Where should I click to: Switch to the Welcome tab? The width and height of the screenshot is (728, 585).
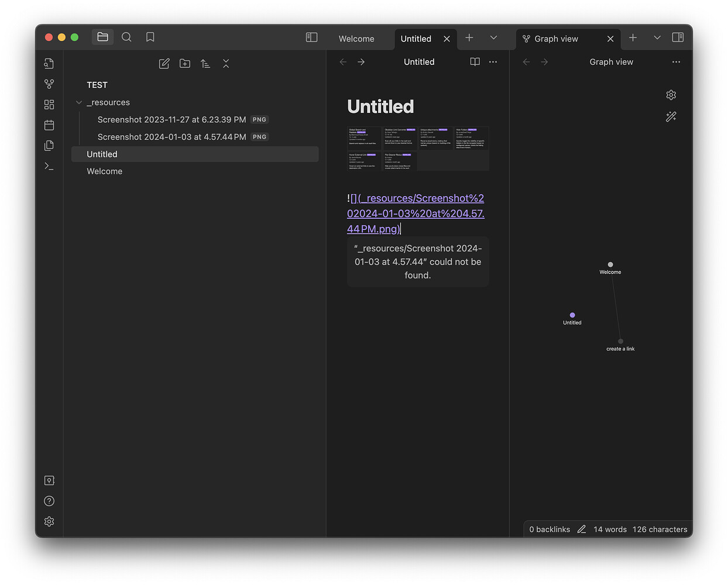(x=357, y=39)
